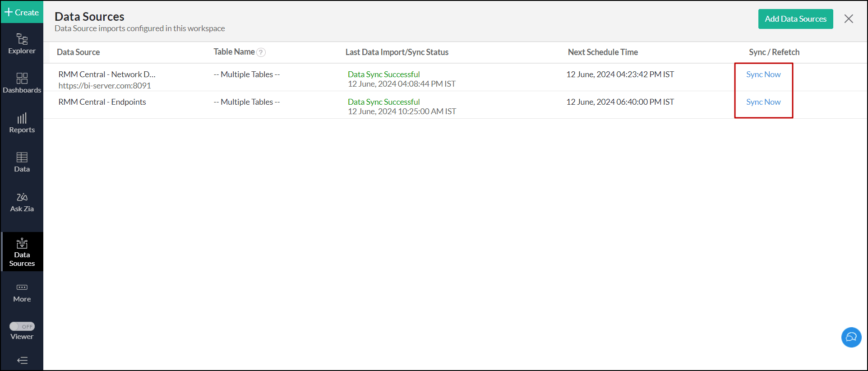Open the More options sidebar icon

point(22,293)
